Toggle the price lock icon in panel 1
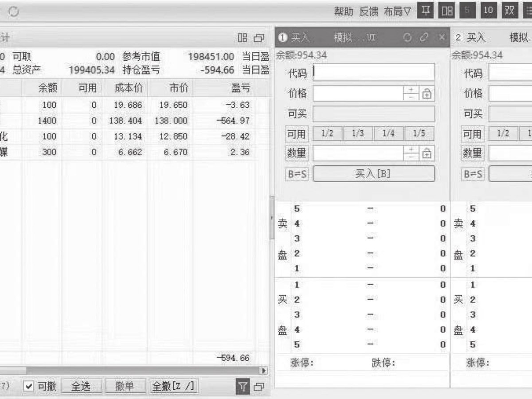This screenshot has width=532, height=399. point(427,94)
